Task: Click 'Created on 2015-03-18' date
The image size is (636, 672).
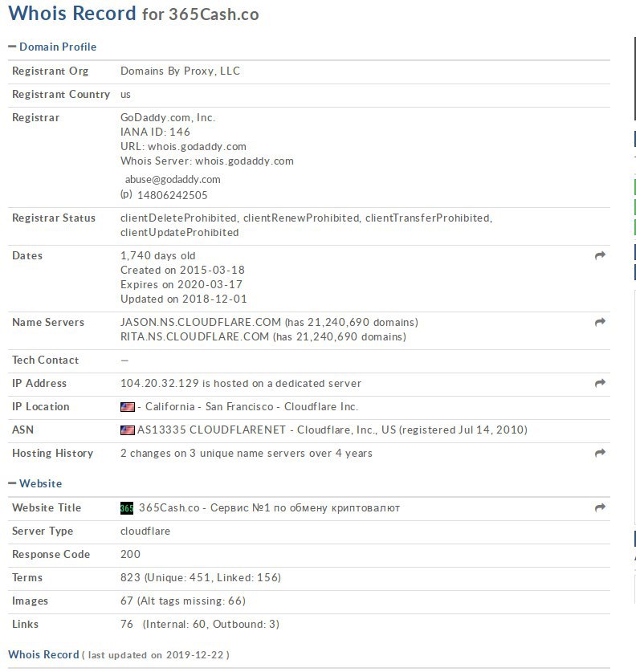Action: tap(182, 270)
